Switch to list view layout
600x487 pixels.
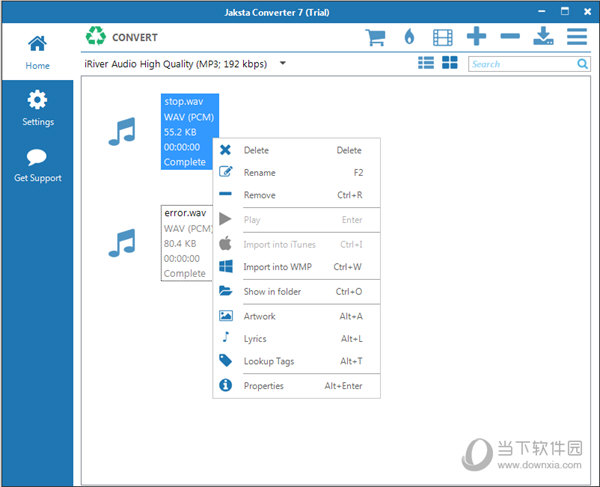pos(426,63)
